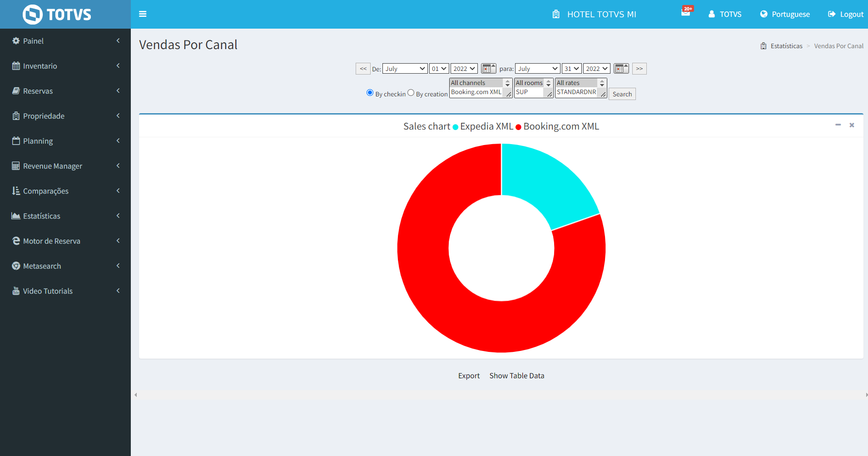
Task: Open the end day 31 dropdown
Action: [572, 69]
